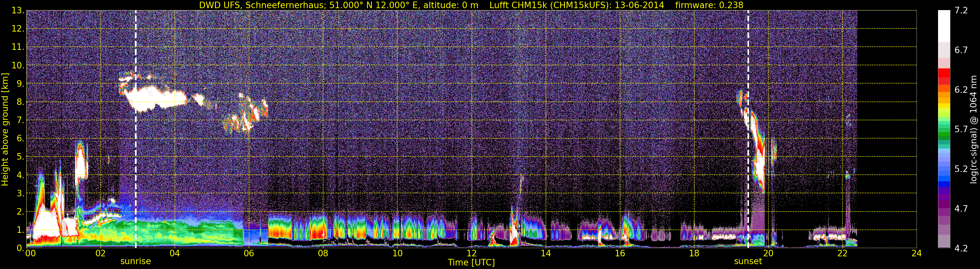Click the x-axis tick label '20'
The height and width of the screenshot is (269, 980).
coord(768,254)
